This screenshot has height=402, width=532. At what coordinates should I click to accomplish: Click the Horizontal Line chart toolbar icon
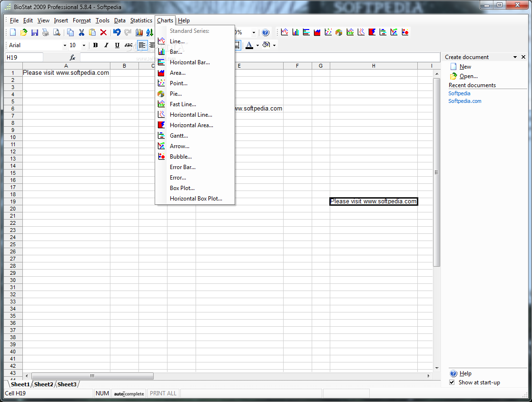[361, 32]
